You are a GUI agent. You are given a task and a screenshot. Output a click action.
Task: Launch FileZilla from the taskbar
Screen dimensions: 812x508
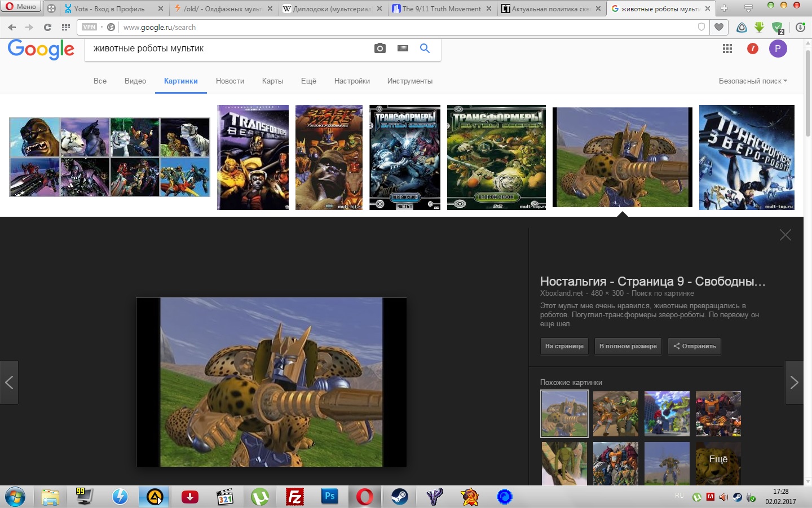click(294, 497)
